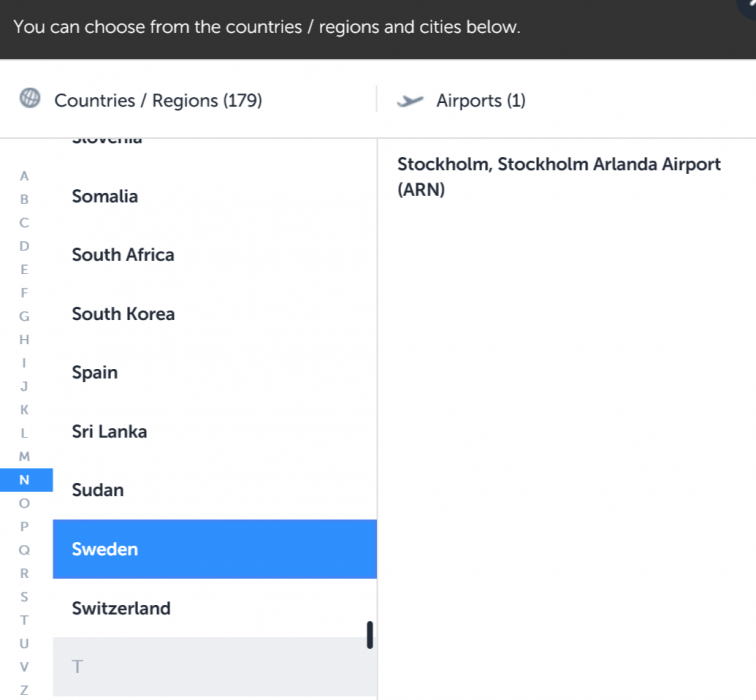Choose South Africa in the list
756x700 pixels.
pos(123,255)
